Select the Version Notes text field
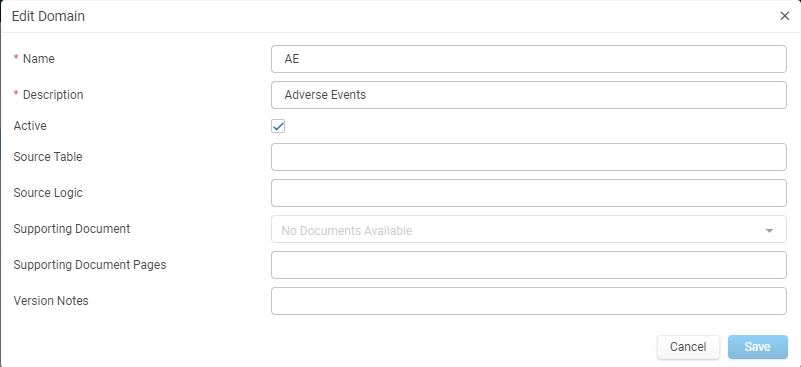The width and height of the screenshot is (801, 367). point(529,301)
